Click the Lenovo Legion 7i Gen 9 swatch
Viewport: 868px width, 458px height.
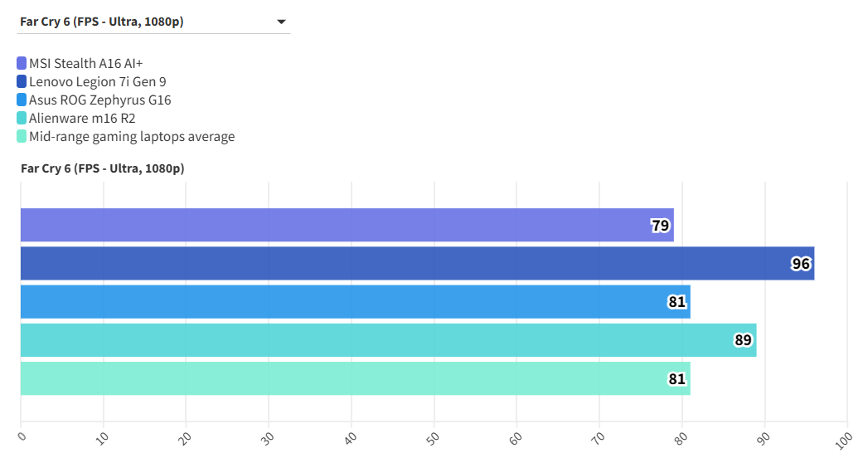[22, 81]
